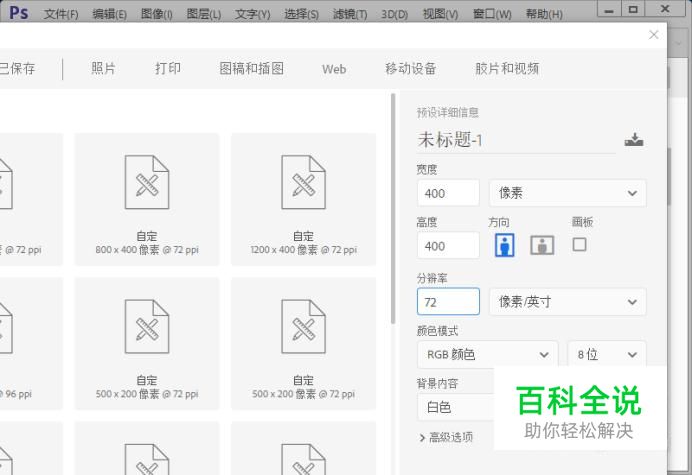Click the Ps application logo
692x475 pixels.
19,12
